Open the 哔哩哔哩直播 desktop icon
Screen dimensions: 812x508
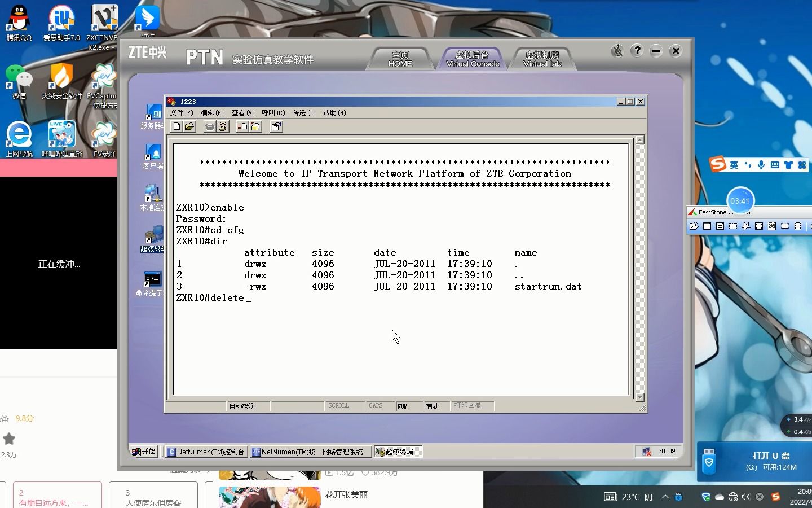61,139
